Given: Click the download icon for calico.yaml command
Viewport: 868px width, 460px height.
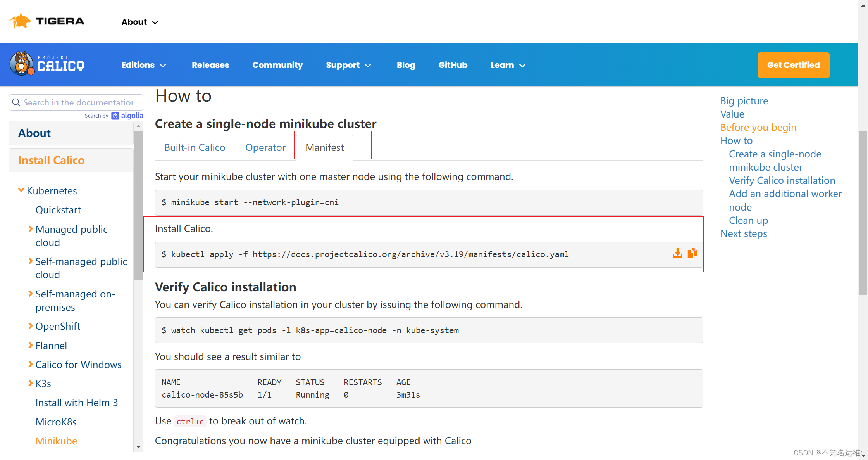Looking at the screenshot, I should [x=677, y=253].
